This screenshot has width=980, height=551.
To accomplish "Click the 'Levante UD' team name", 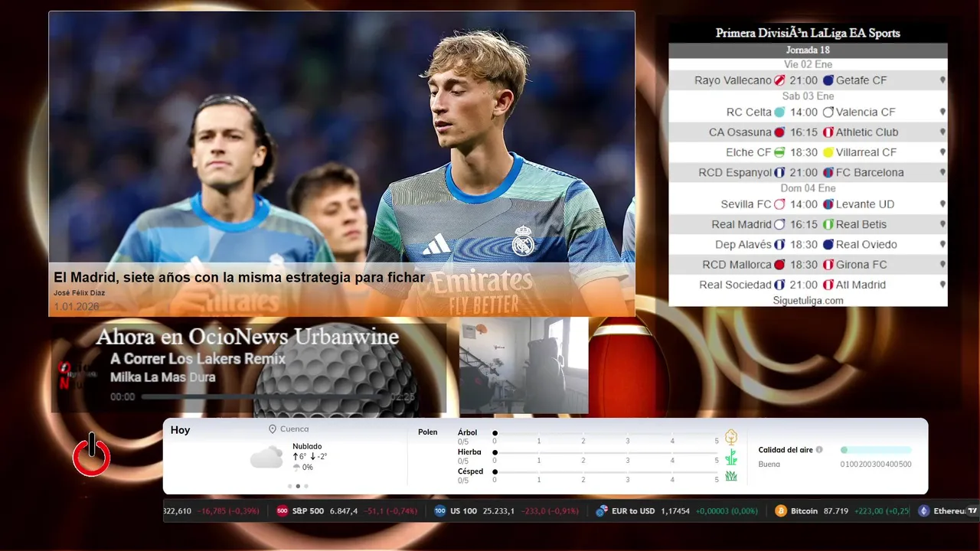I will coord(865,204).
